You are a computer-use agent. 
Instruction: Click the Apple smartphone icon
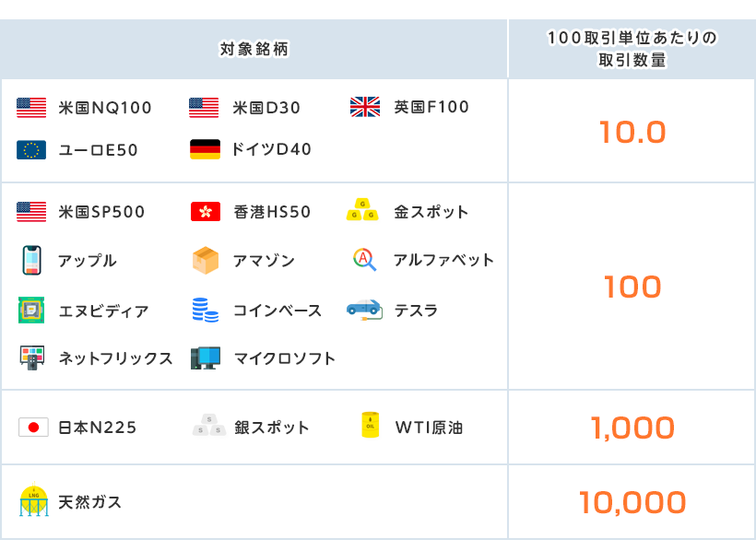click(31, 261)
